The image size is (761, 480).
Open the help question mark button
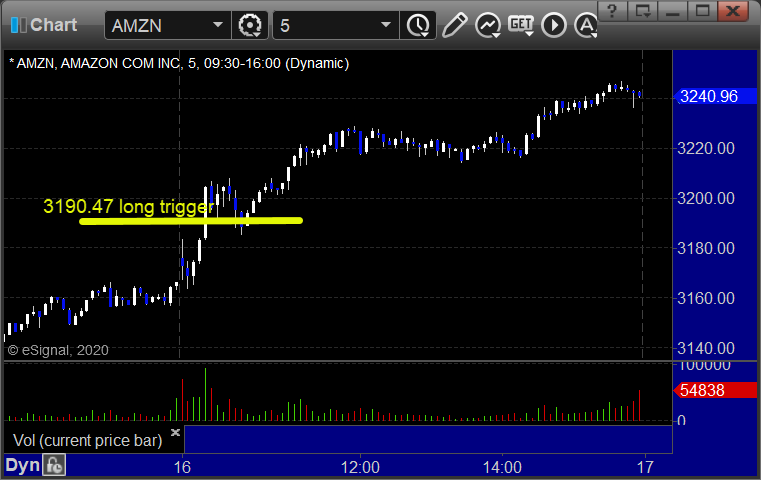point(612,11)
